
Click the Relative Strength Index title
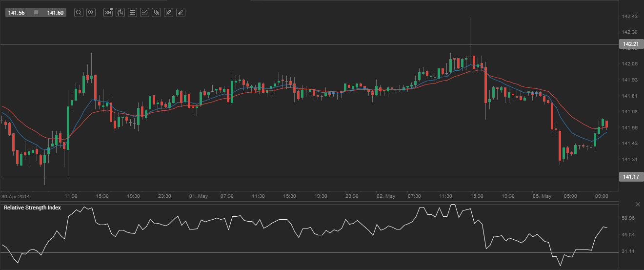pyautogui.click(x=32, y=208)
